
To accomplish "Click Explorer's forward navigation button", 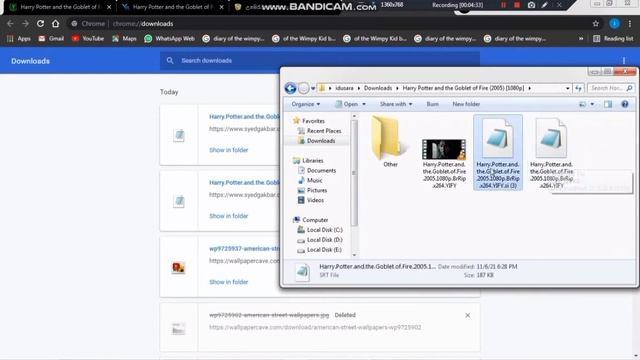I will 303,88.
